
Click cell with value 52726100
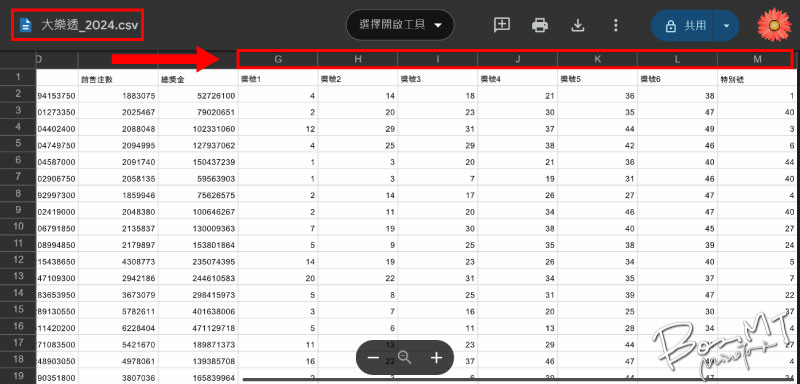click(198, 95)
